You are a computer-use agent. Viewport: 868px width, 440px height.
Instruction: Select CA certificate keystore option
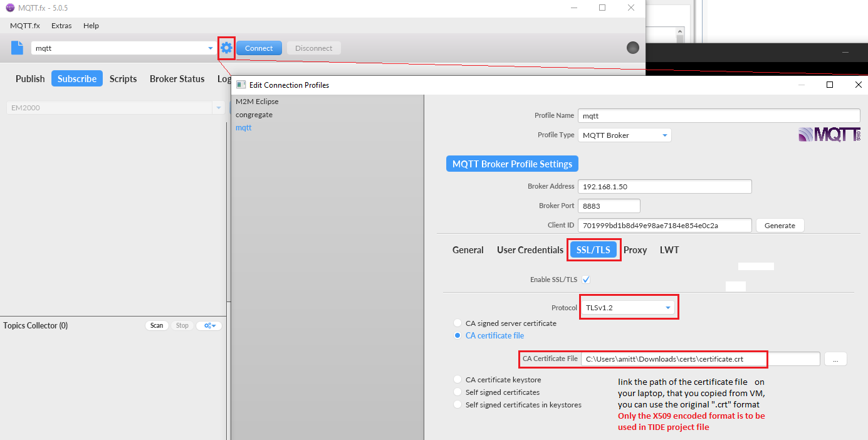pyautogui.click(x=458, y=380)
